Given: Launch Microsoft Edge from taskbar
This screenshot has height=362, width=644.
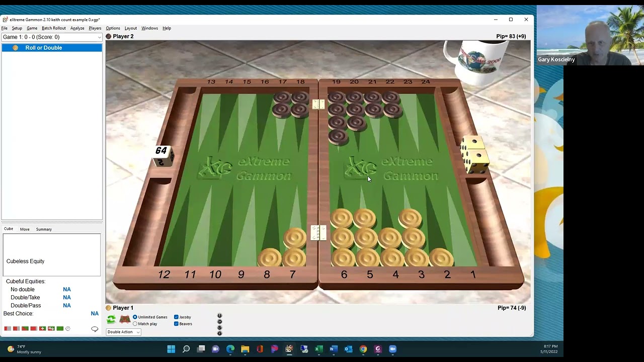Looking at the screenshot, I should [230, 349].
